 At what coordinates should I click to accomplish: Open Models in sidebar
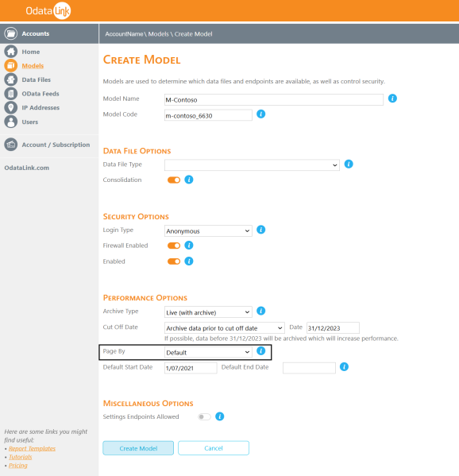(33, 66)
